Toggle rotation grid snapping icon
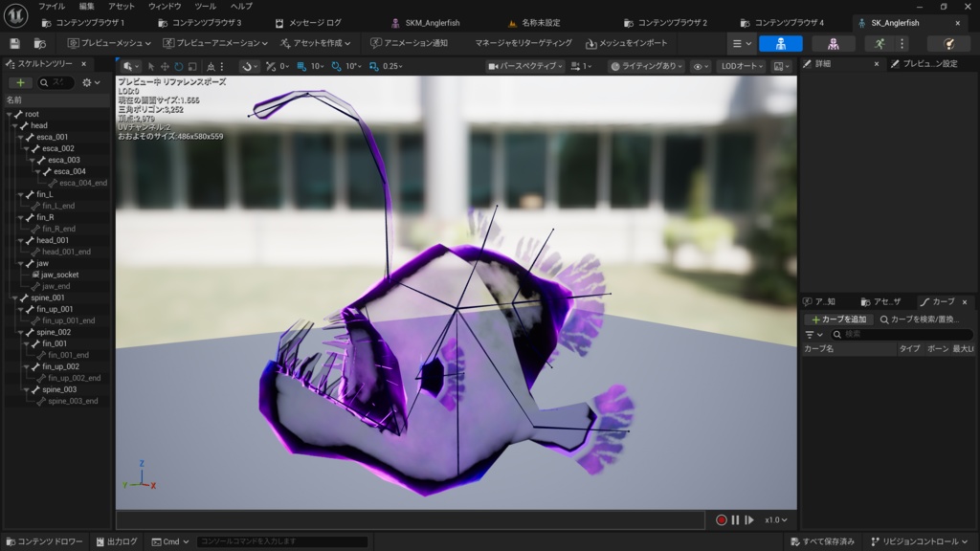This screenshot has width=980, height=551. click(336, 66)
